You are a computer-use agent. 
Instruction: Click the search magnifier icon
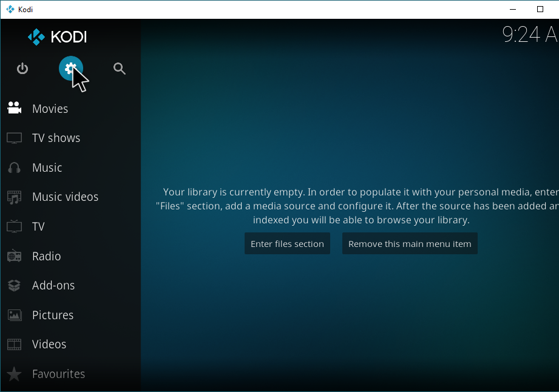[x=120, y=69]
